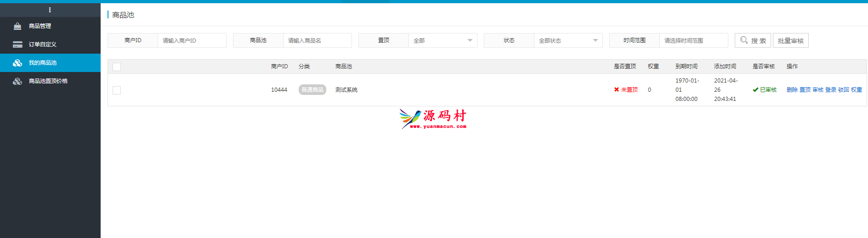The image size is (868, 238).
Task: Open the 状态 全部状态 dropdown
Action: tap(568, 40)
